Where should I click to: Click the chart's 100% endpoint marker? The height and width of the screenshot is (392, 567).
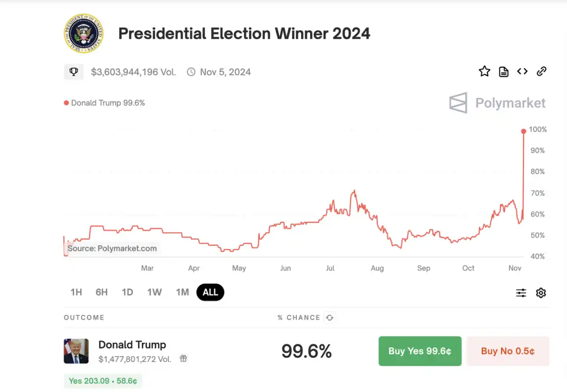pyautogui.click(x=524, y=131)
